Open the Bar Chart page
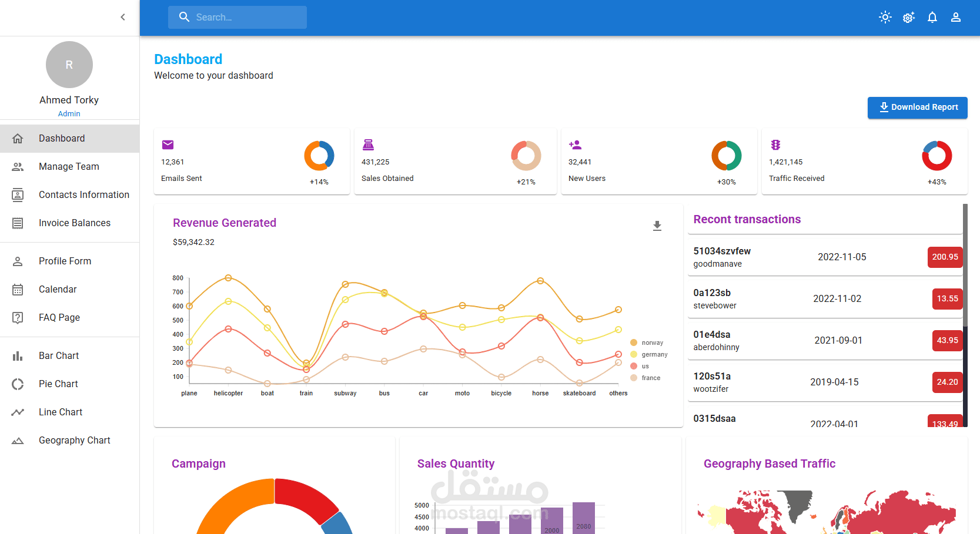Screen dimensions: 980x534 pos(69,355)
